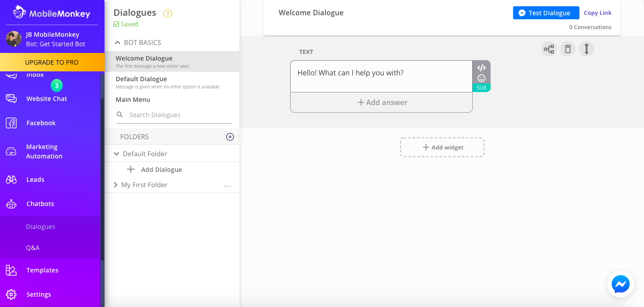This screenshot has width=644, height=307.
Task: Click the Saved status checkmark indicator
Action: pos(117,24)
